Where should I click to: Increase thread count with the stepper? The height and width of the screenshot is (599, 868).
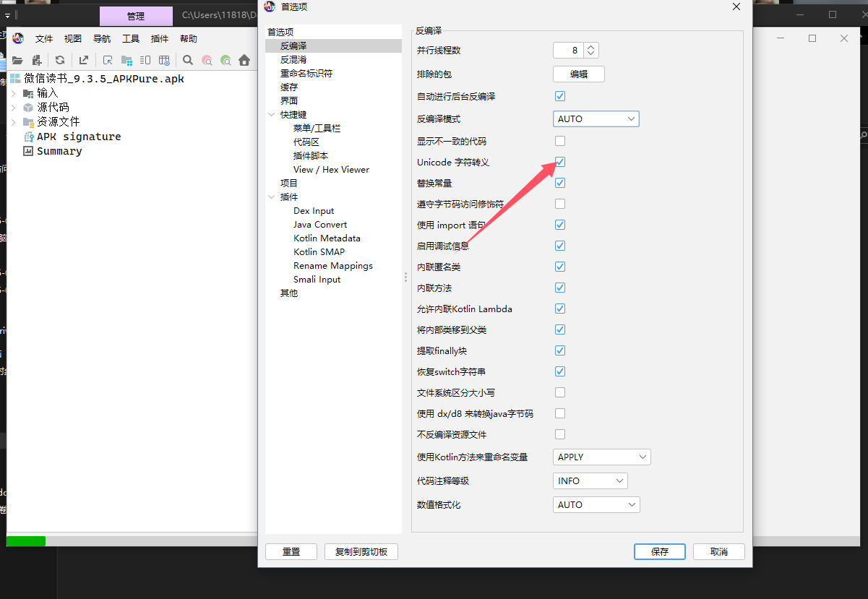point(590,46)
